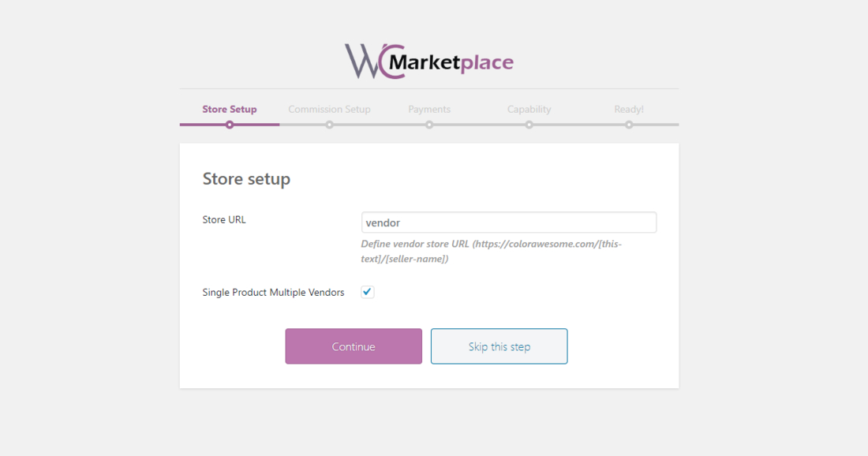This screenshot has height=456, width=868.
Task: Open the Payments step tab
Action: (x=429, y=109)
